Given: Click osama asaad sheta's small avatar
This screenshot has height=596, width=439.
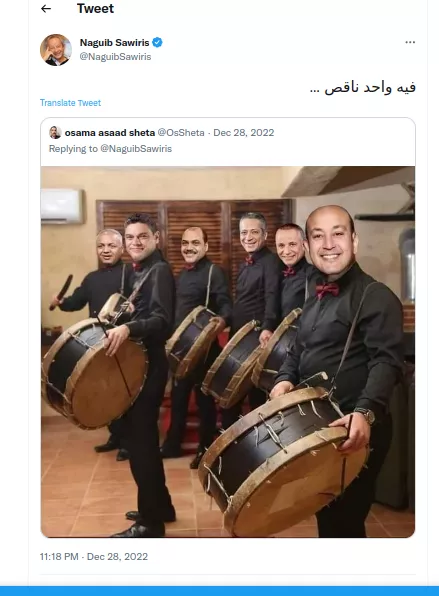Looking at the screenshot, I should (55, 133).
